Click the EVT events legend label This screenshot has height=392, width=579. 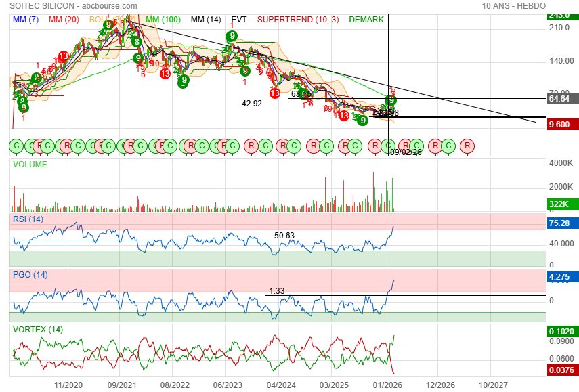(x=239, y=20)
